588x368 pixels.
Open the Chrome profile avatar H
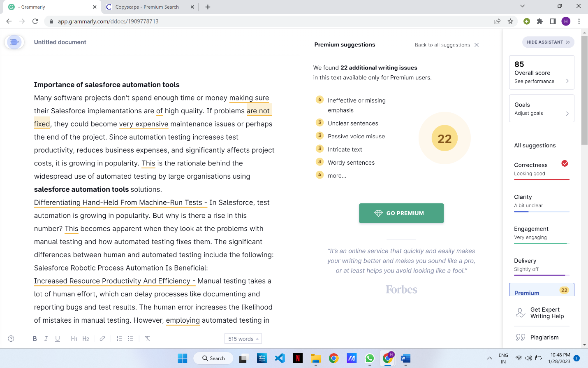tap(566, 21)
